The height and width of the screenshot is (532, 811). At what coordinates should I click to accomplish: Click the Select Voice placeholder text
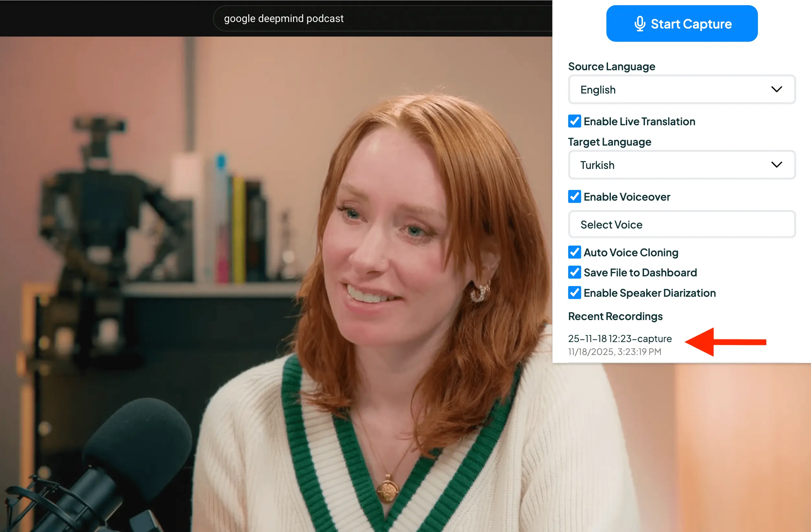click(611, 224)
